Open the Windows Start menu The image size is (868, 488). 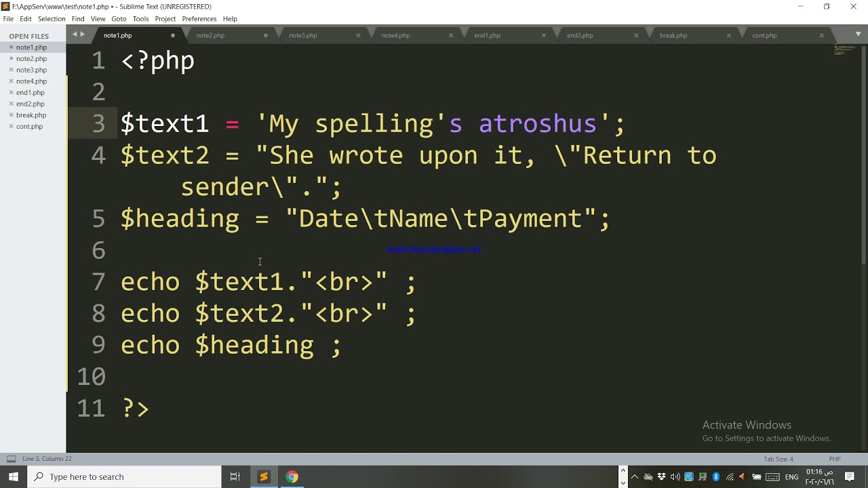(x=14, y=476)
